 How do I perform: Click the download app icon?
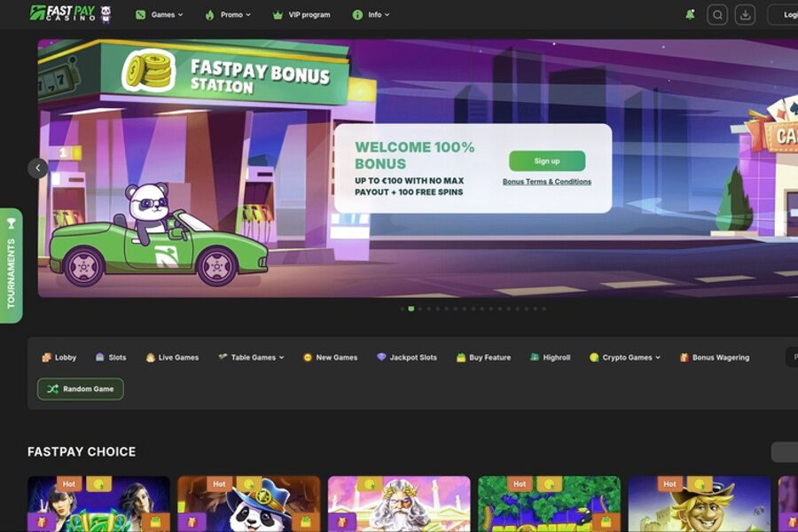[745, 15]
